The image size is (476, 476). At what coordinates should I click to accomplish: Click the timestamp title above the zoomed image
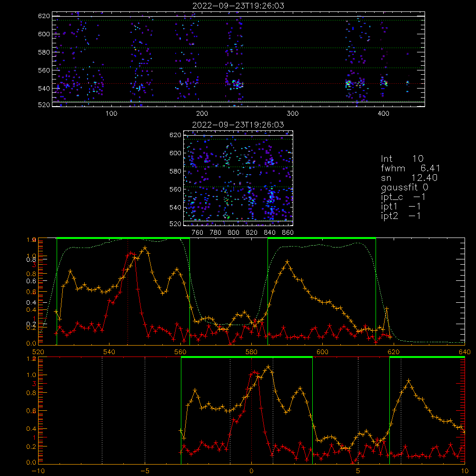point(238,125)
